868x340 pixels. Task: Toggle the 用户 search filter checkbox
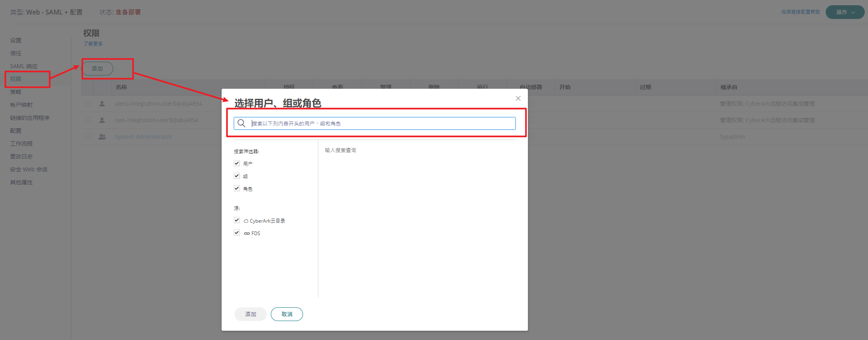(237, 163)
